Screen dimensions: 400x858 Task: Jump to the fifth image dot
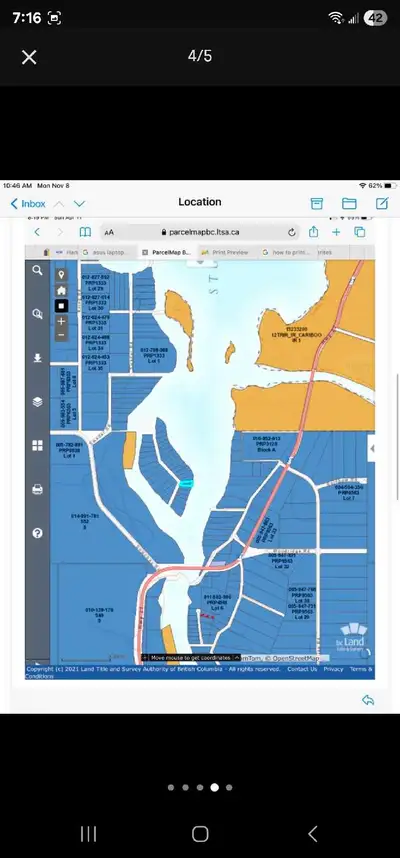point(229,787)
